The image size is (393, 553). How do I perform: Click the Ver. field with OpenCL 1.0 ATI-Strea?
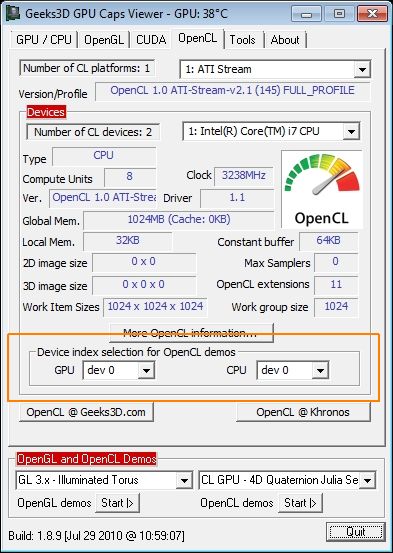tap(104, 198)
